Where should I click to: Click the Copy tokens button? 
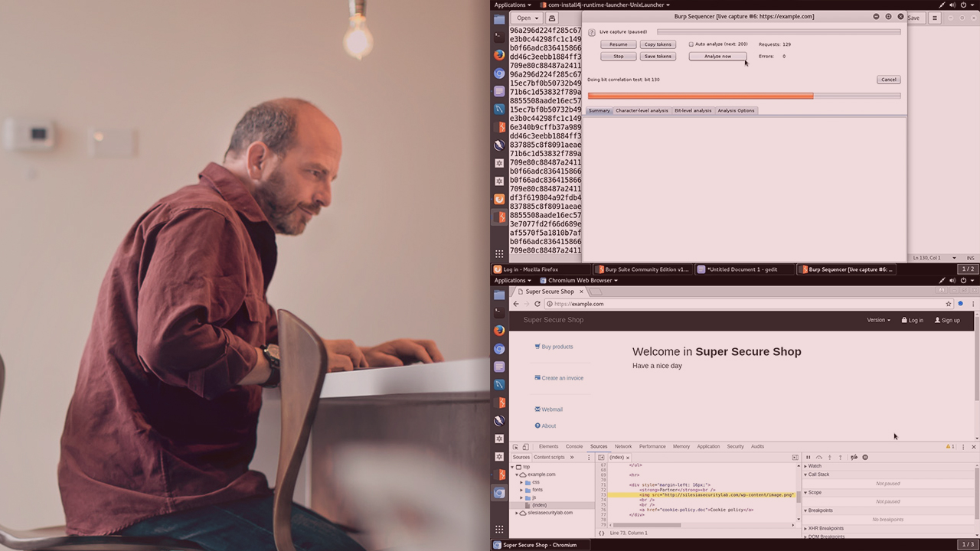coord(658,44)
